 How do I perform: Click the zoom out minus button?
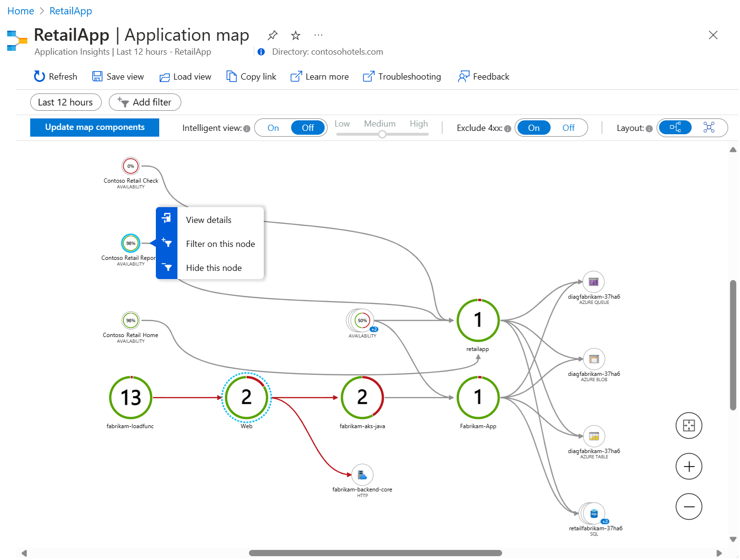(689, 507)
